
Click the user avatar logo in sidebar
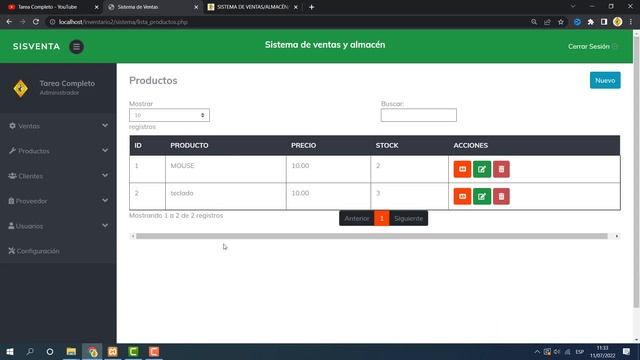(x=20, y=88)
